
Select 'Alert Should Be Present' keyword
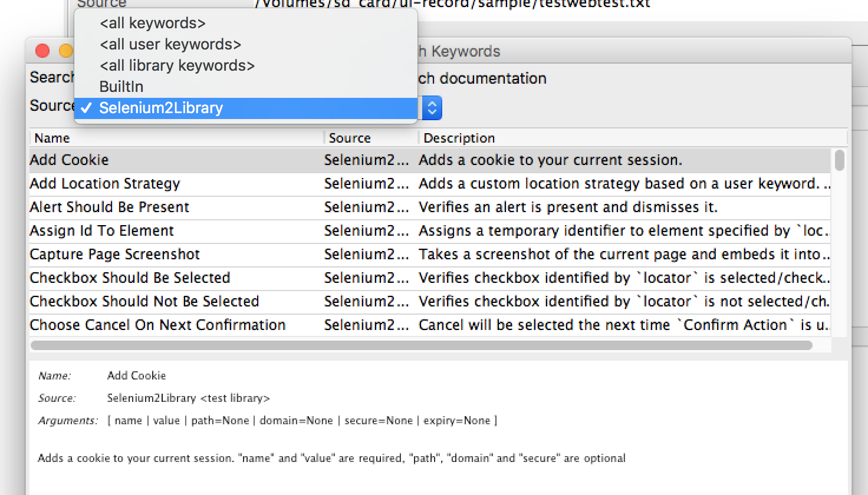(430, 207)
